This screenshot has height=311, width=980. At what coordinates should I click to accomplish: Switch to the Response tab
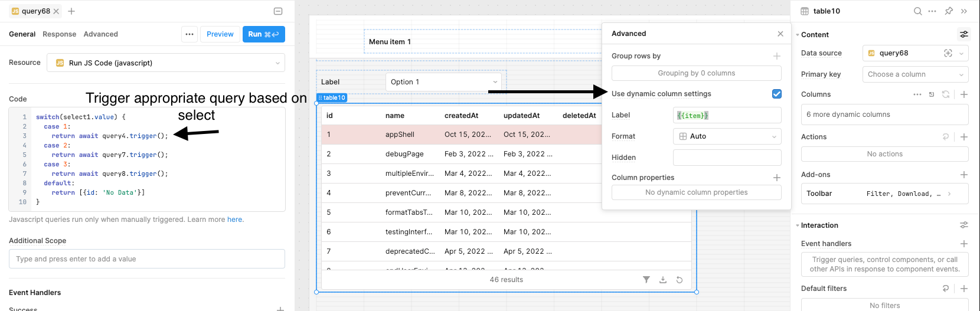pos(59,34)
